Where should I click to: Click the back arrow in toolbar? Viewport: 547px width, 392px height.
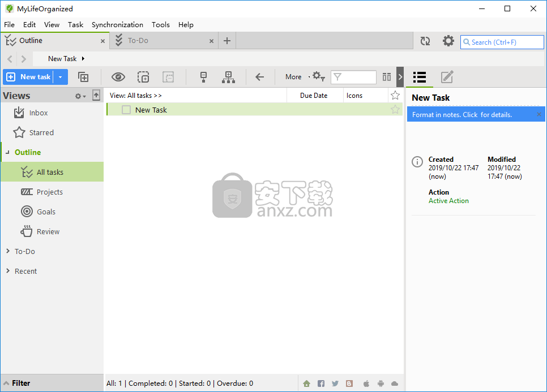[x=259, y=77]
